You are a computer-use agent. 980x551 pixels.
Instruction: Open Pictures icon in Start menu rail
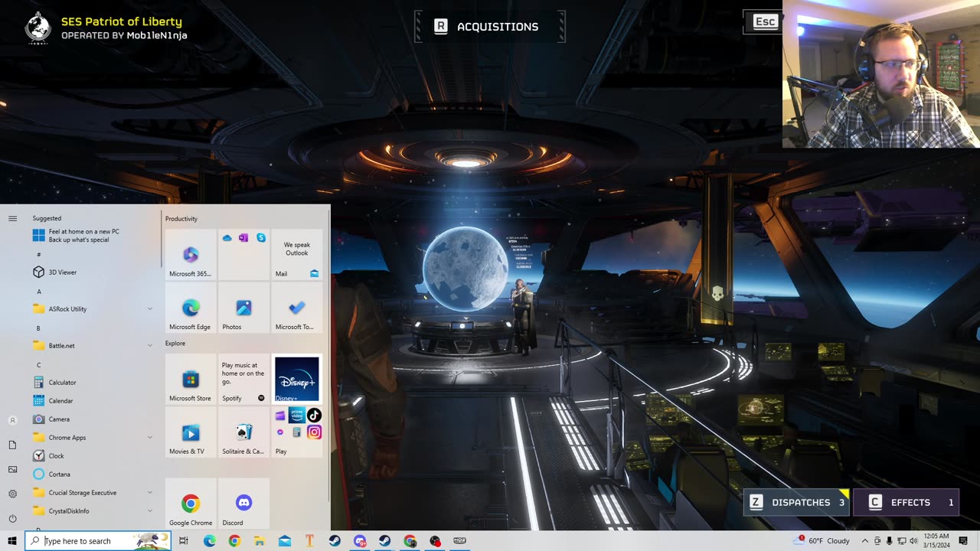[12, 469]
